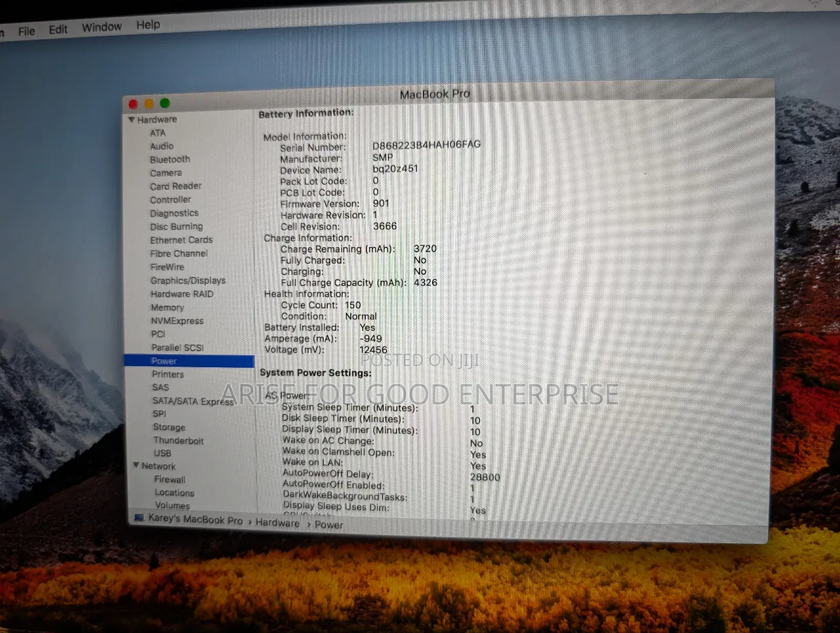Select Fibre Channel in the sidebar
This screenshot has width=840, height=633.
pos(179,253)
